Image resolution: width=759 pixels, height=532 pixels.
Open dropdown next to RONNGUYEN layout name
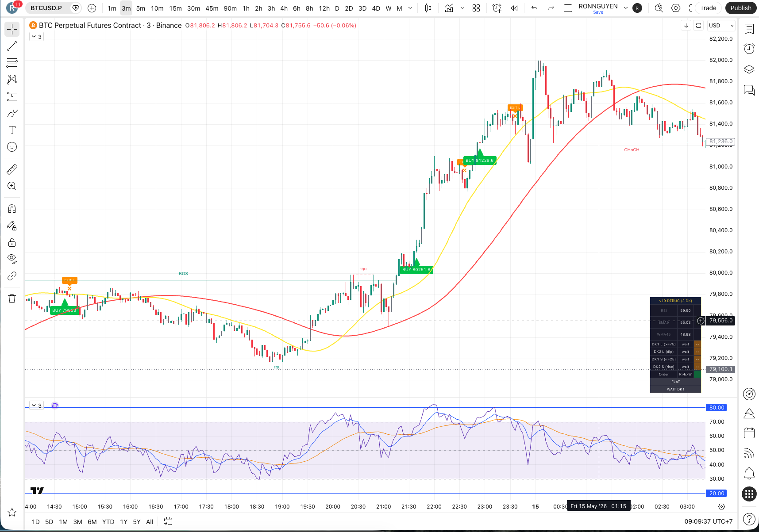click(x=626, y=8)
